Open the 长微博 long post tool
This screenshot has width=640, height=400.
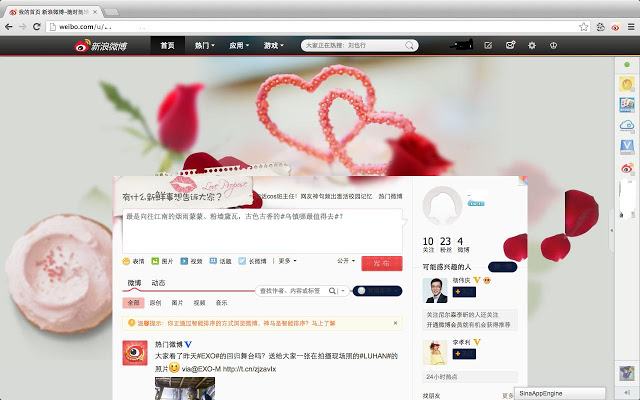[x=252, y=261]
